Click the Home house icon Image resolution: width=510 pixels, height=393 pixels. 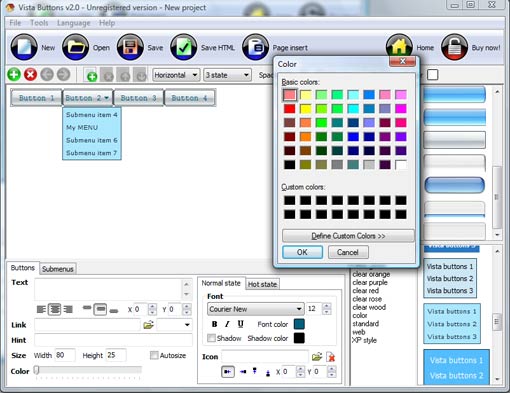point(399,47)
